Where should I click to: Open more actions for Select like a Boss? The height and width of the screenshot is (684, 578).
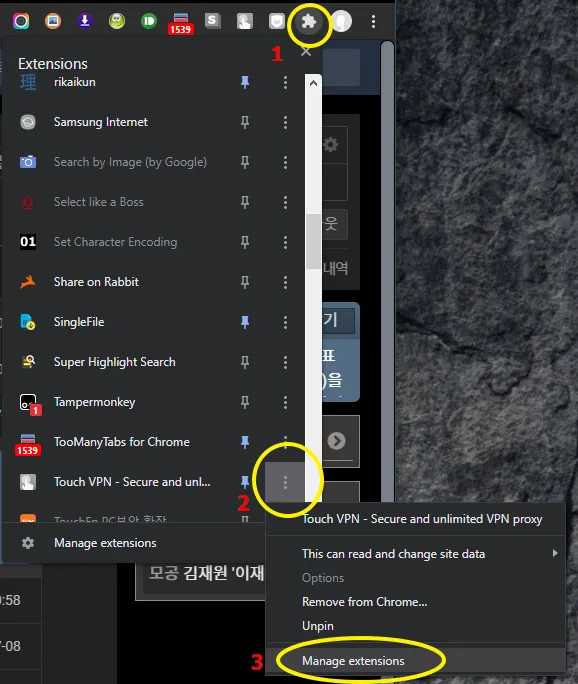click(285, 202)
